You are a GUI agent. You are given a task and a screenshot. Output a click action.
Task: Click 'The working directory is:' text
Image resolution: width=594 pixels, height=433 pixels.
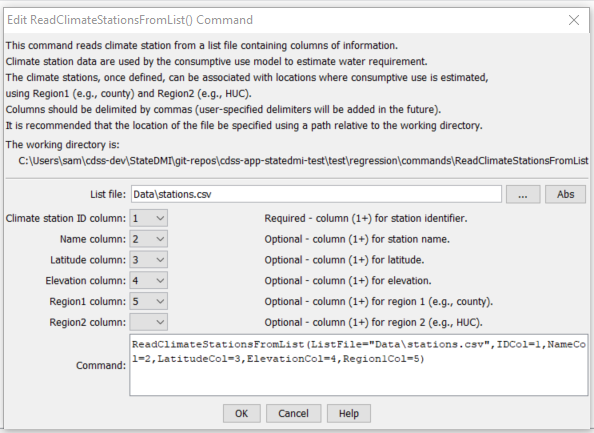pyautogui.click(x=63, y=145)
